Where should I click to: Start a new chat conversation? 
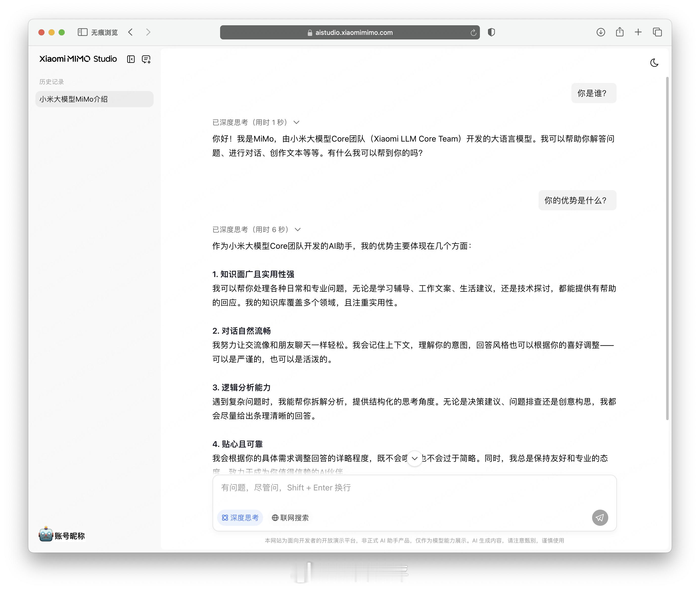pyautogui.click(x=146, y=59)
